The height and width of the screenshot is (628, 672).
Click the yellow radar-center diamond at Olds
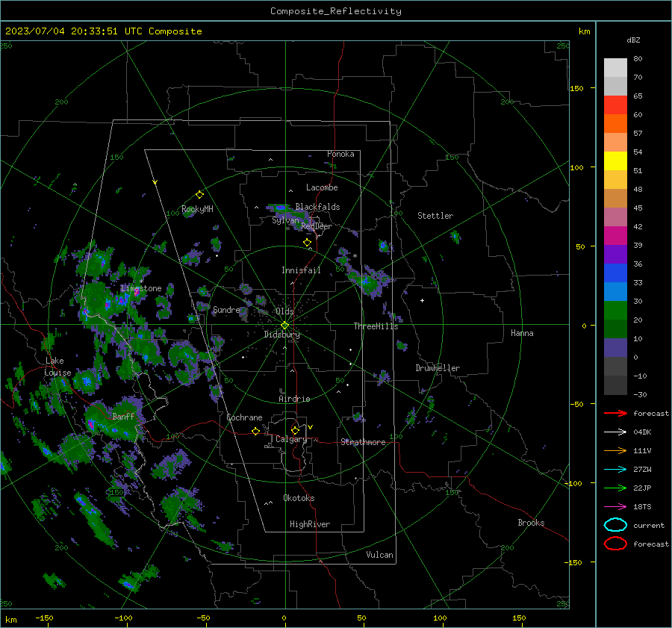coord(284,326)
